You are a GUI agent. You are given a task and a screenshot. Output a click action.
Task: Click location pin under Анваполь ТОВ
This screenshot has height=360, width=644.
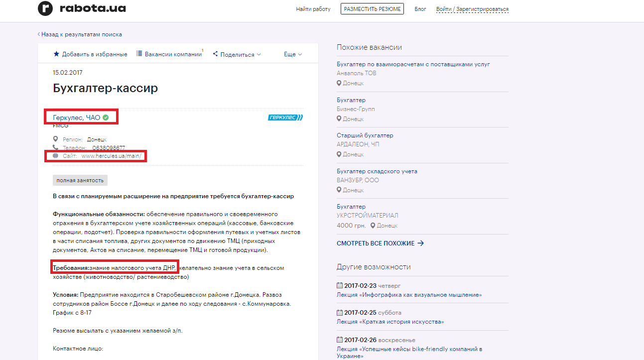(x=339, y=83)
